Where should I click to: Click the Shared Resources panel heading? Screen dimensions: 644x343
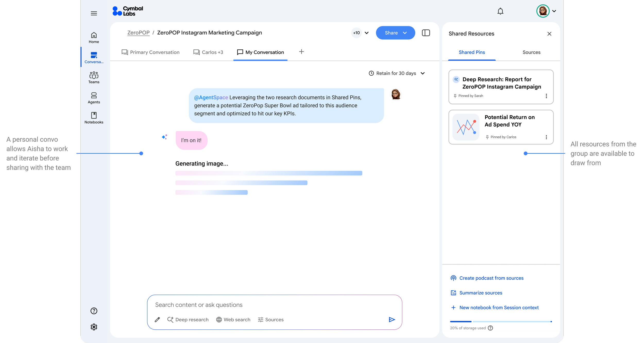[471, 34]
